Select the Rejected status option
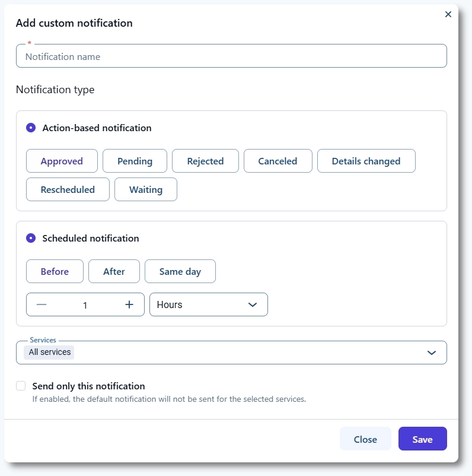 tap(205, 161)
